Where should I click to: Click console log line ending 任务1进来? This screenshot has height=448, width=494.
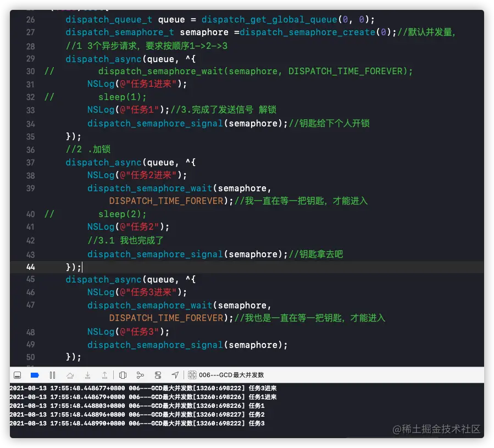pos(143,397)
